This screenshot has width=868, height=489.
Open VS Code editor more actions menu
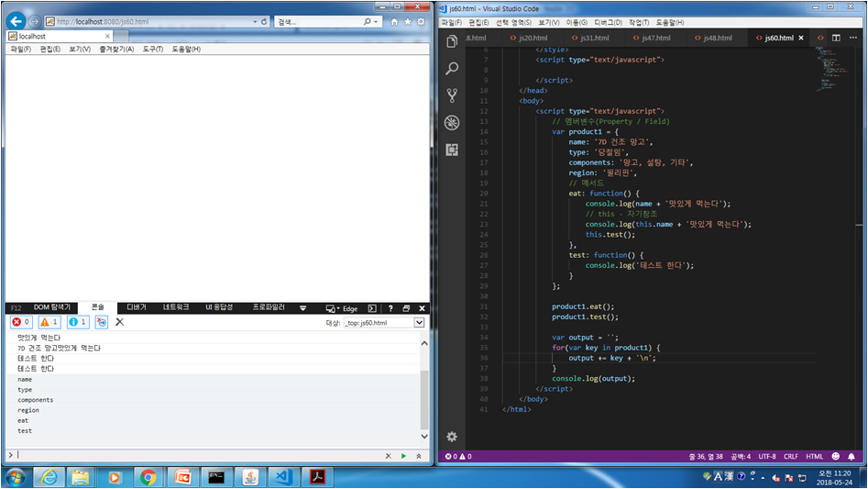853,38
